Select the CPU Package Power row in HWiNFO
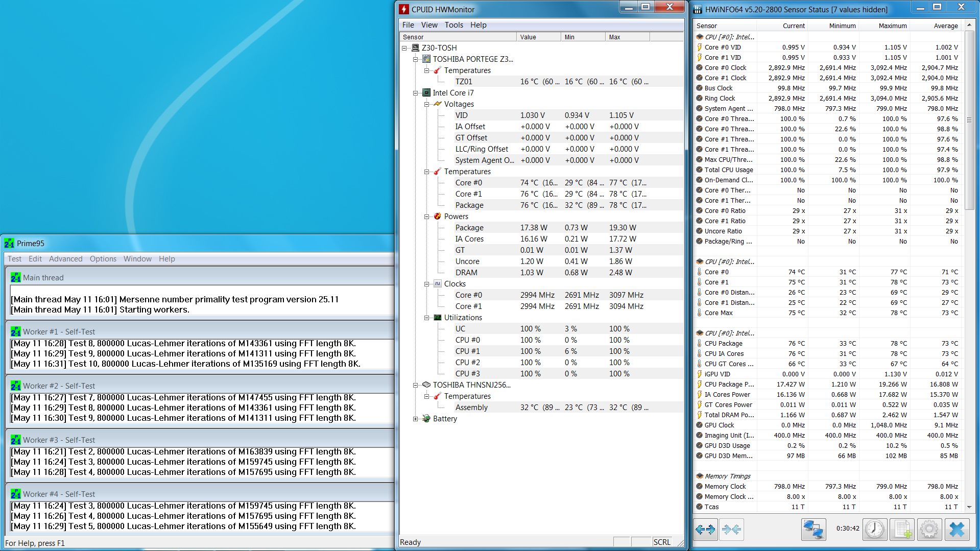This screenshot has width=980, height=551. click(828, 384)
